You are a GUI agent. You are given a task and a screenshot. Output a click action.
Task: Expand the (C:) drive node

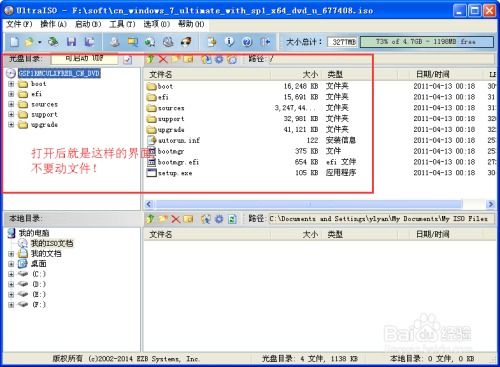[x=11, y=274]
